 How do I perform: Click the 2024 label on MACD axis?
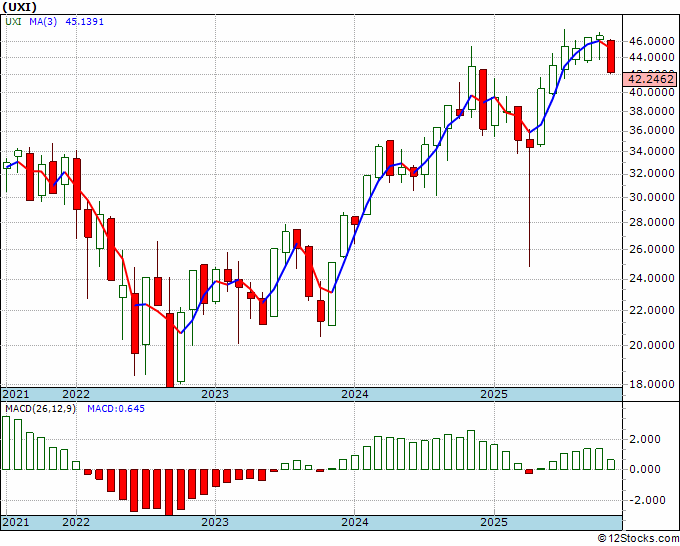click(355, 522)
